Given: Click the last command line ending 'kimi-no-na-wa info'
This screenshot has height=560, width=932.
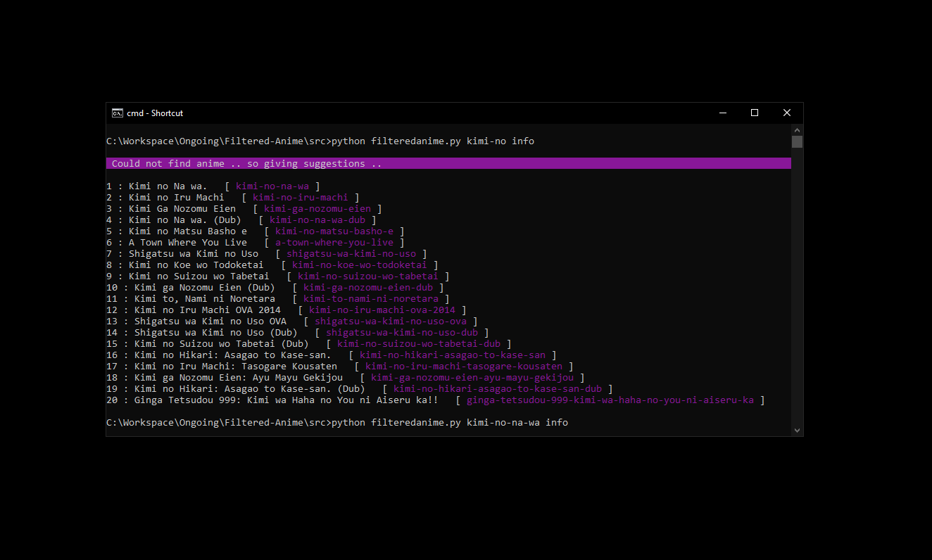Looking at the screenshot, I should (337, 423).
